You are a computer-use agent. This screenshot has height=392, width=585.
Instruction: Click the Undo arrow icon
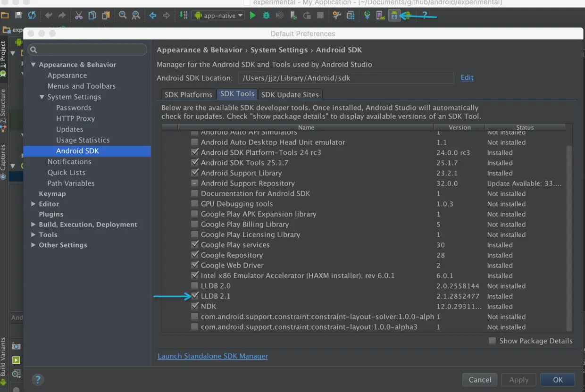[x=49, y=16]
